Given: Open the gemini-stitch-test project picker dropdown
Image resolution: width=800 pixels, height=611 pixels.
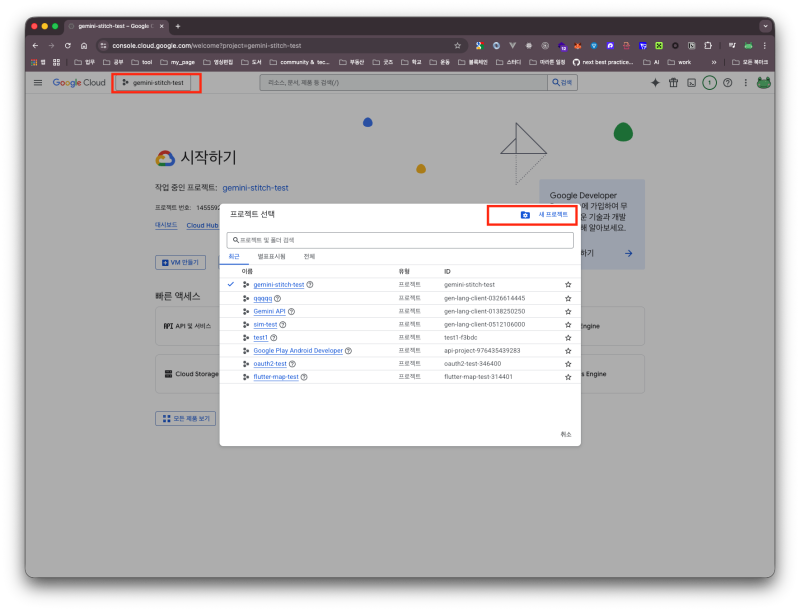Looking at the screenshot, I should [153, 83].
